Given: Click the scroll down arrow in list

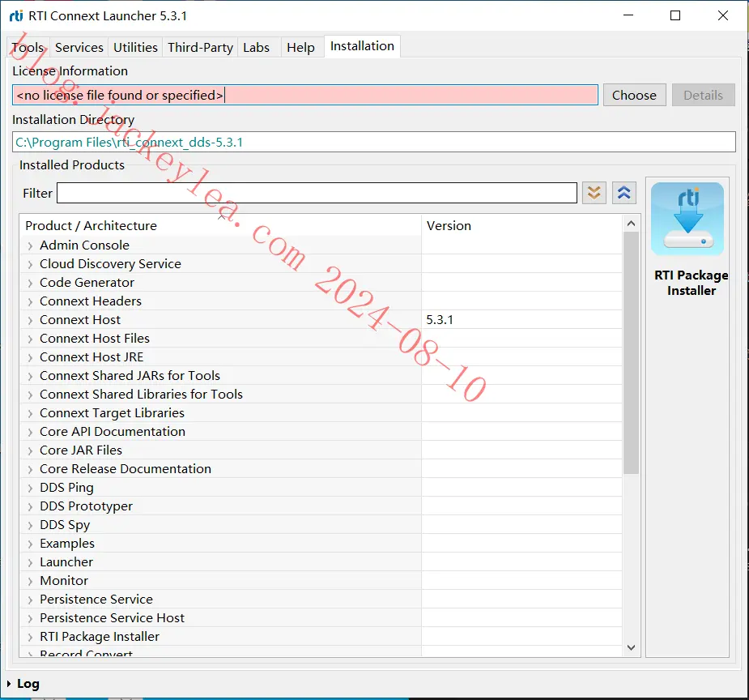Looking at the screenshot, I should (631, 647).
